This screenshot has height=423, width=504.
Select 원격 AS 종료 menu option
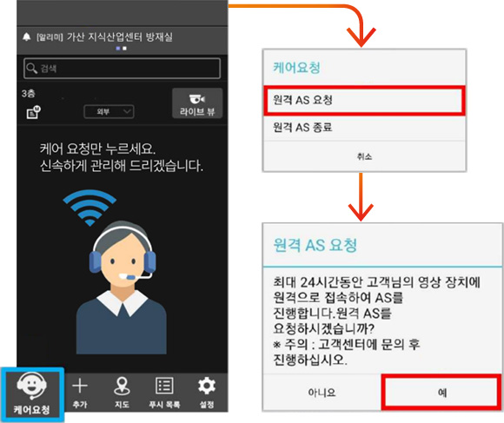(x=364, y=128)
